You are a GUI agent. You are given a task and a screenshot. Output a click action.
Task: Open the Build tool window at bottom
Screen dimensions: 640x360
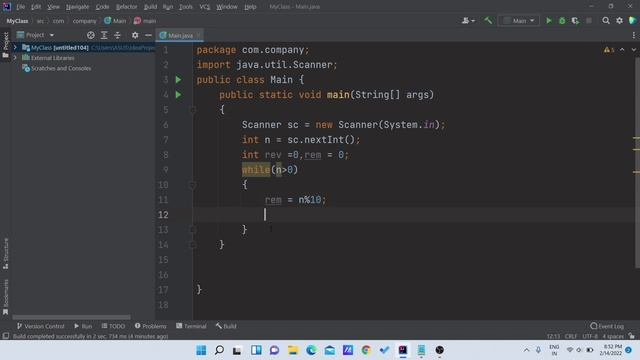(226, 326)
